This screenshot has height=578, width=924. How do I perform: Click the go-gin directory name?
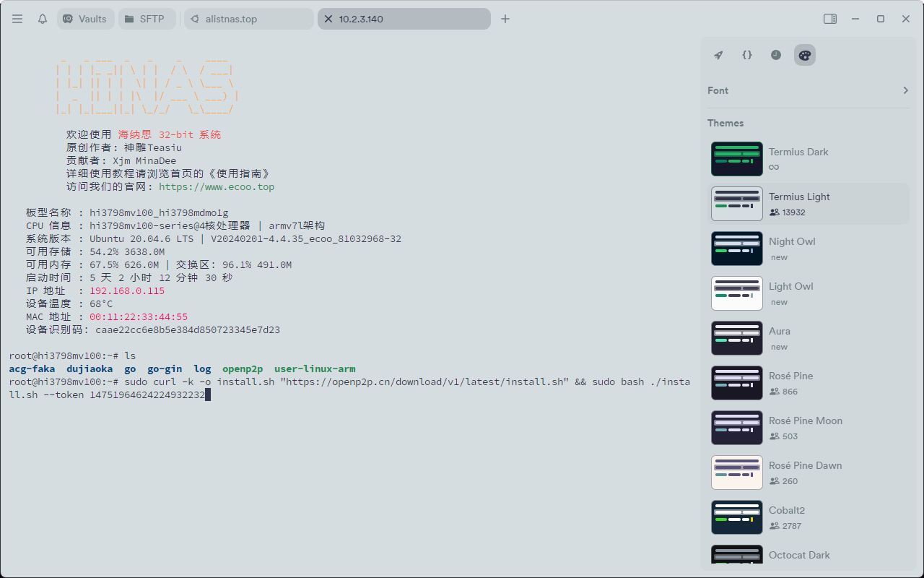[x=165, y=368]
